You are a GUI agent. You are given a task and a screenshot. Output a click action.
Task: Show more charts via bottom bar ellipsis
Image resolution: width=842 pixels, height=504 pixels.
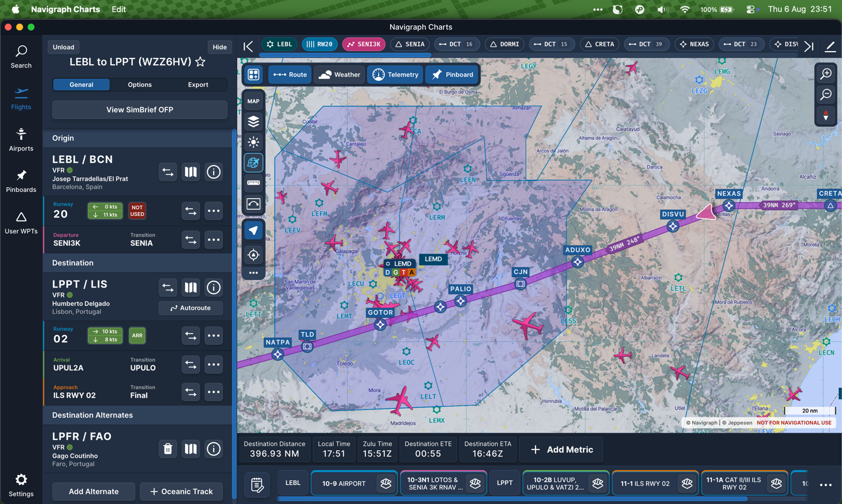825,485
